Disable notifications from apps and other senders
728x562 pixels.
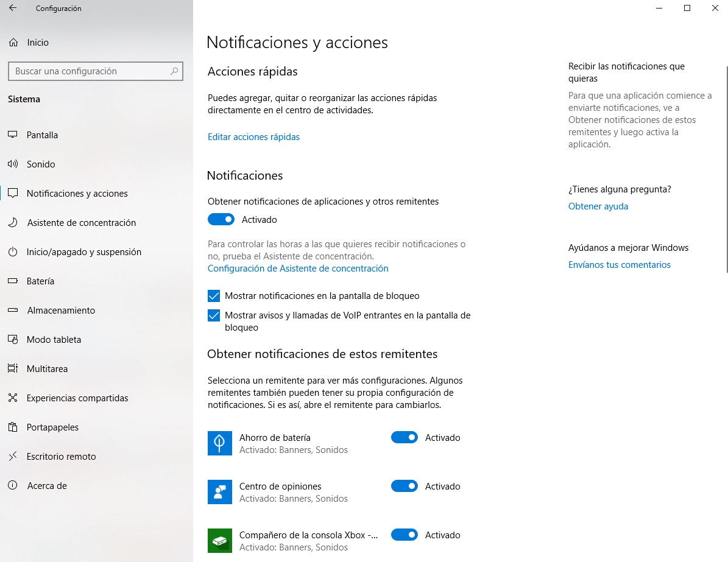[221, 219]
